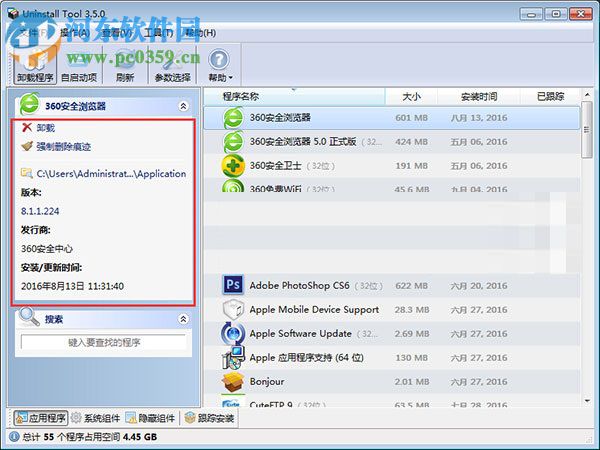Click the 2016年8月13日 11:31:40 install time
Viewport: 600px width, 450px height.
click(72, 286)
